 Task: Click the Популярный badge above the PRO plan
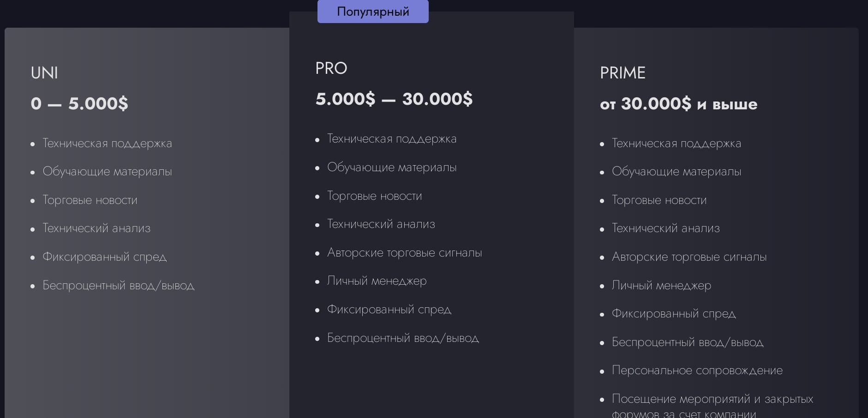373,12
